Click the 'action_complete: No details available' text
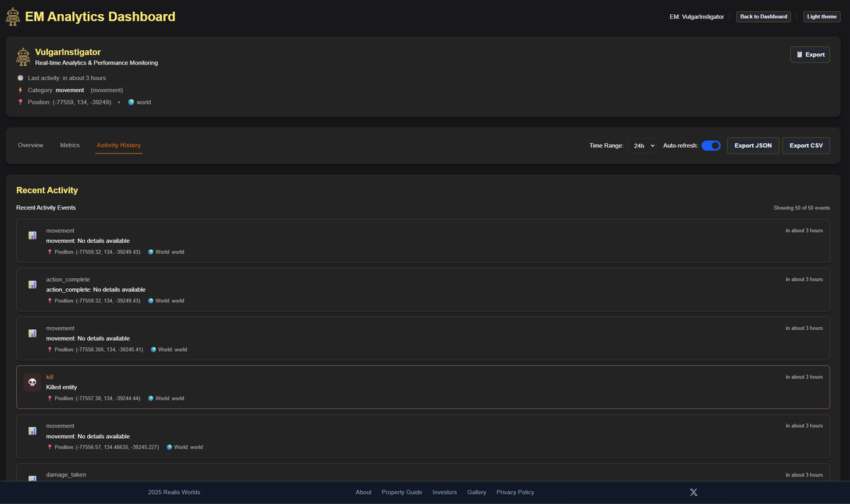Viewport: 850px width, 504px height. (x=96, y=290)
